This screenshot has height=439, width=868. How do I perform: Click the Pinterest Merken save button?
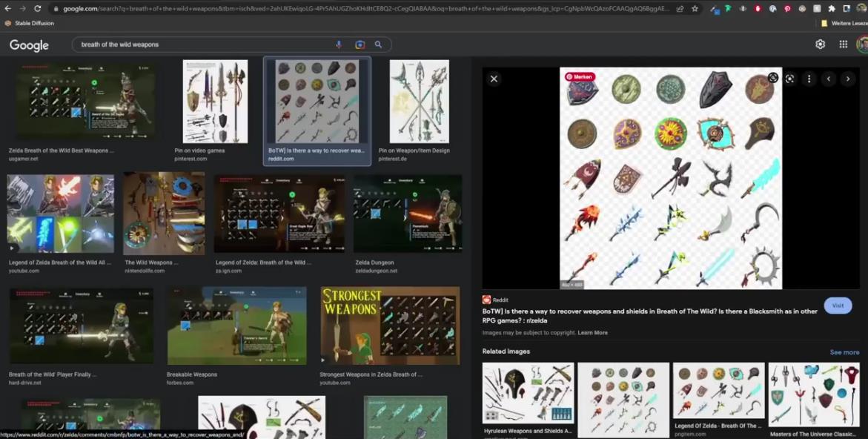580,77
